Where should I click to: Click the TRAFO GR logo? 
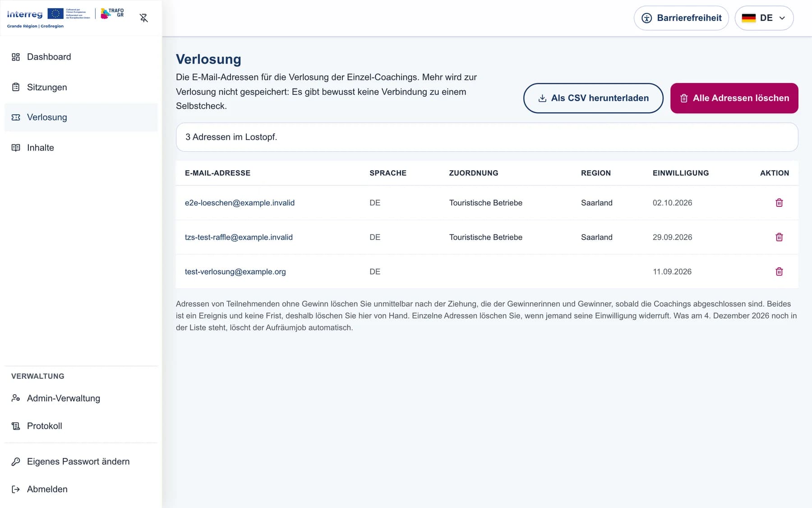[x=112, y=14]
